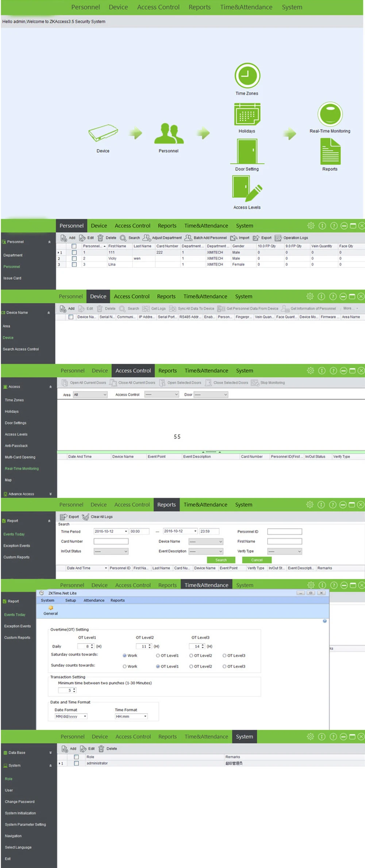
Task: Open the Holidays calendar icon on home screen
Action: pyautogui.click(x=247, y=114)
